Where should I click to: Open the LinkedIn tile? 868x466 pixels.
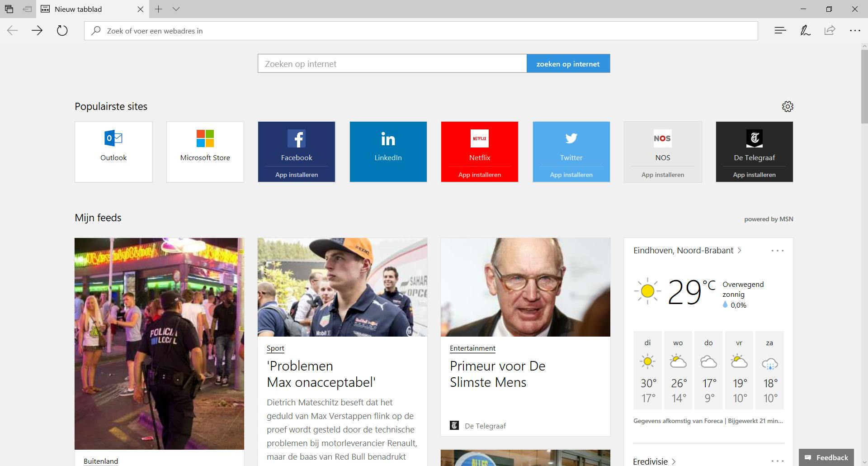click(x=388, y=152)
